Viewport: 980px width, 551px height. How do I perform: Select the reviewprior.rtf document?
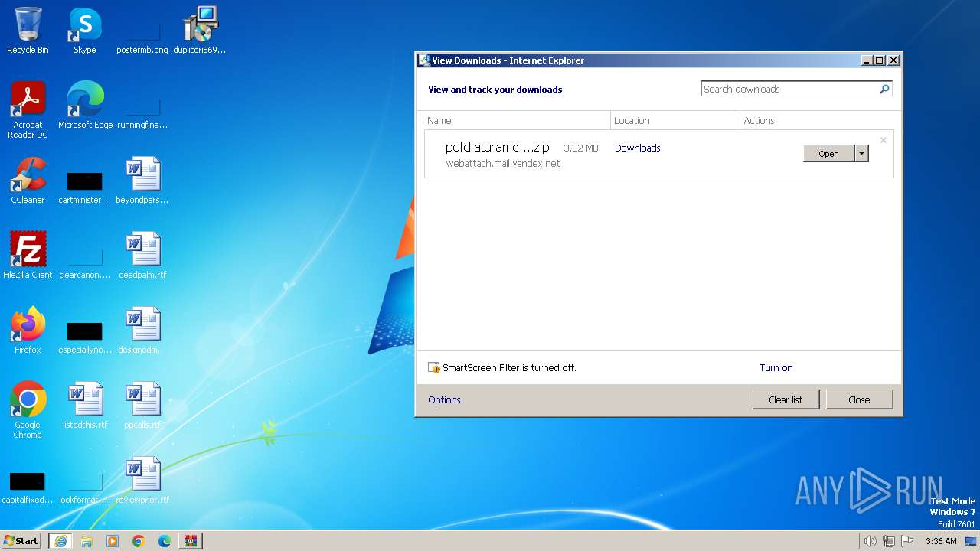click(x=142, y=481)
